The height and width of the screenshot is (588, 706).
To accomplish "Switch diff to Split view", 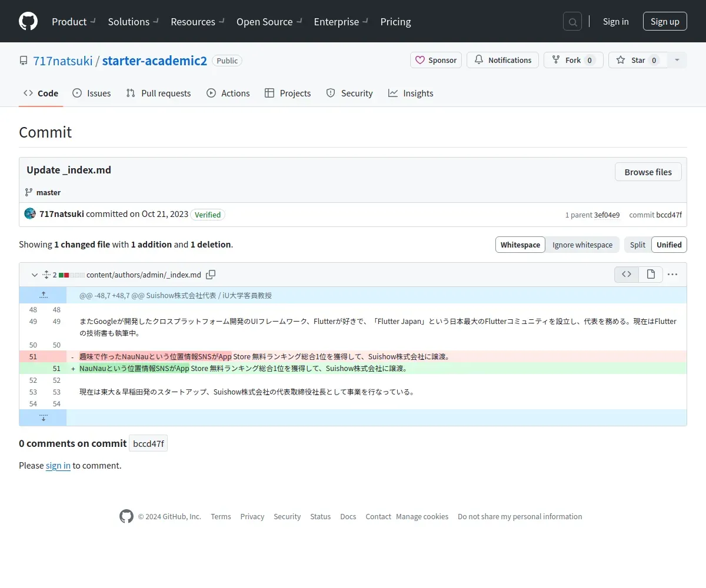I will click(638, 245).
